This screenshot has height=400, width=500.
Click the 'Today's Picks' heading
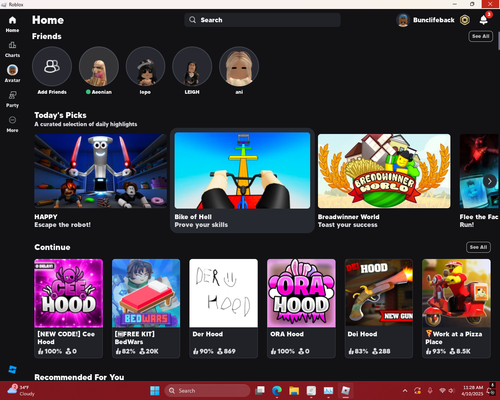tap(60, 115)
